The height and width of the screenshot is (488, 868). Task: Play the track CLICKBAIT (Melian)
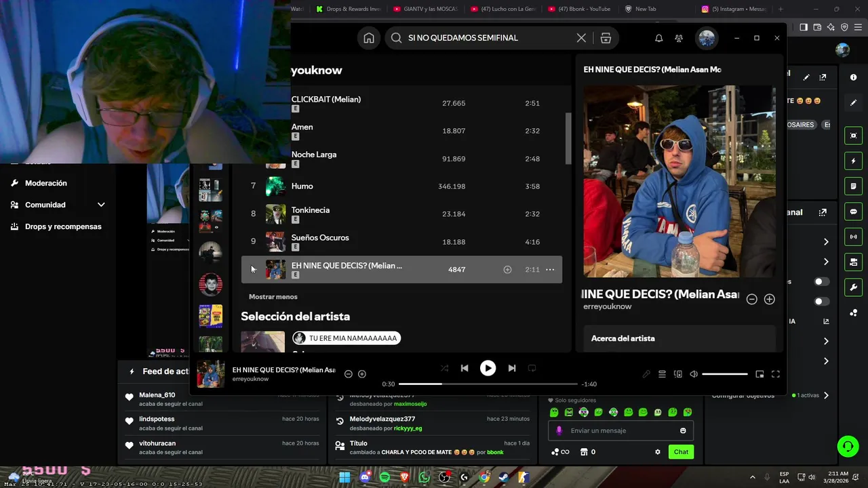[325, 100]
